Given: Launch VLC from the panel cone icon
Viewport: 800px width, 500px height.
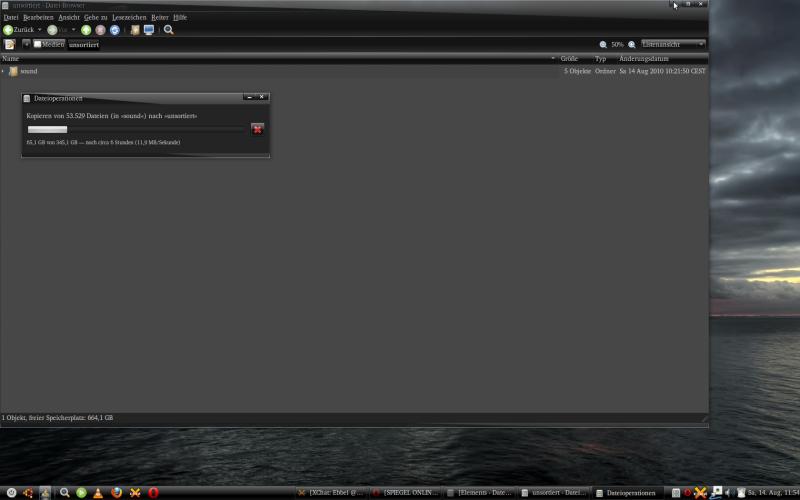Looking at the screenshot, I should (x=98, y=493).
